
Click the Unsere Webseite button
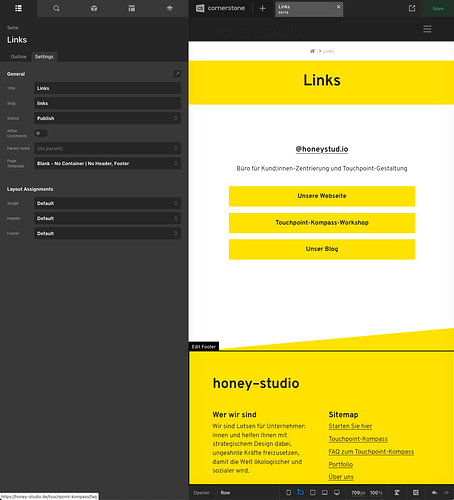[x=322, y=196]
